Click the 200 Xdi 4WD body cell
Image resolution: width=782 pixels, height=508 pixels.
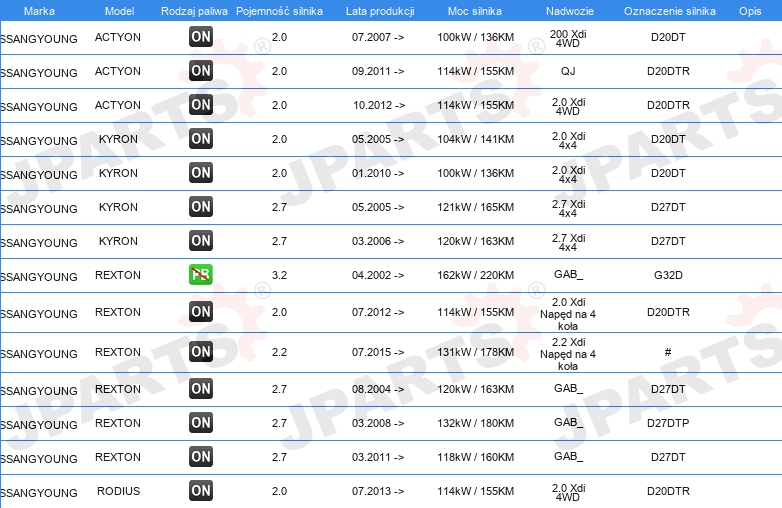tap(568, 38)
